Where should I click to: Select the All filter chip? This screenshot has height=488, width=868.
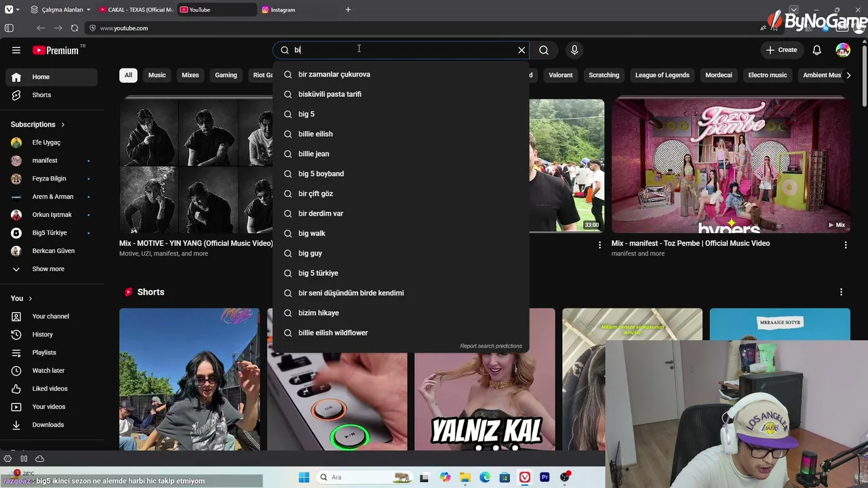coord(128,75)
